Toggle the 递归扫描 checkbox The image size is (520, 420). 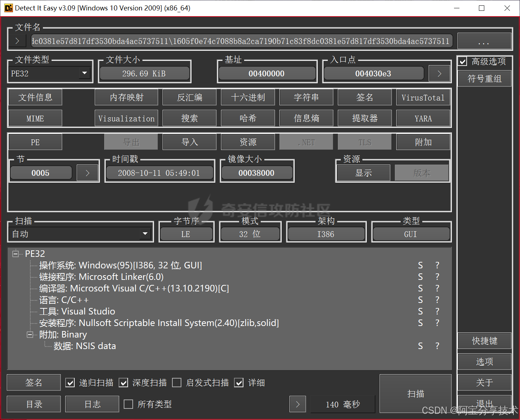[70, 383]
